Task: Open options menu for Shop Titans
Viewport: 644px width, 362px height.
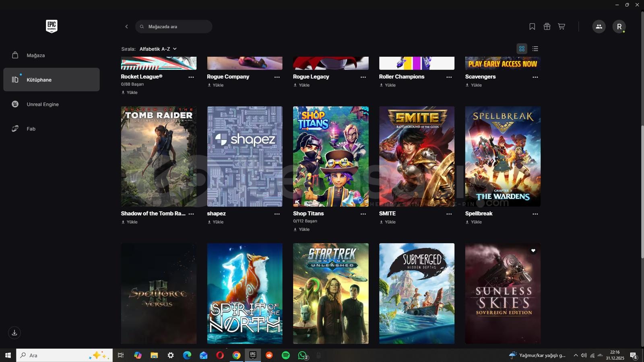Action: point(363,214)
